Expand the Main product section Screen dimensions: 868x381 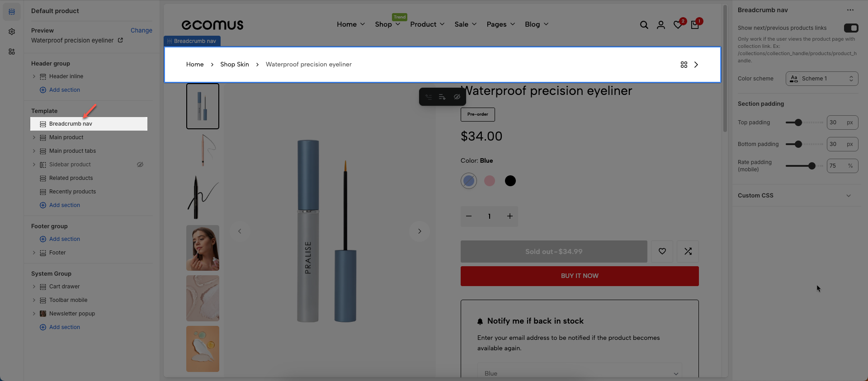pos(34,137)
